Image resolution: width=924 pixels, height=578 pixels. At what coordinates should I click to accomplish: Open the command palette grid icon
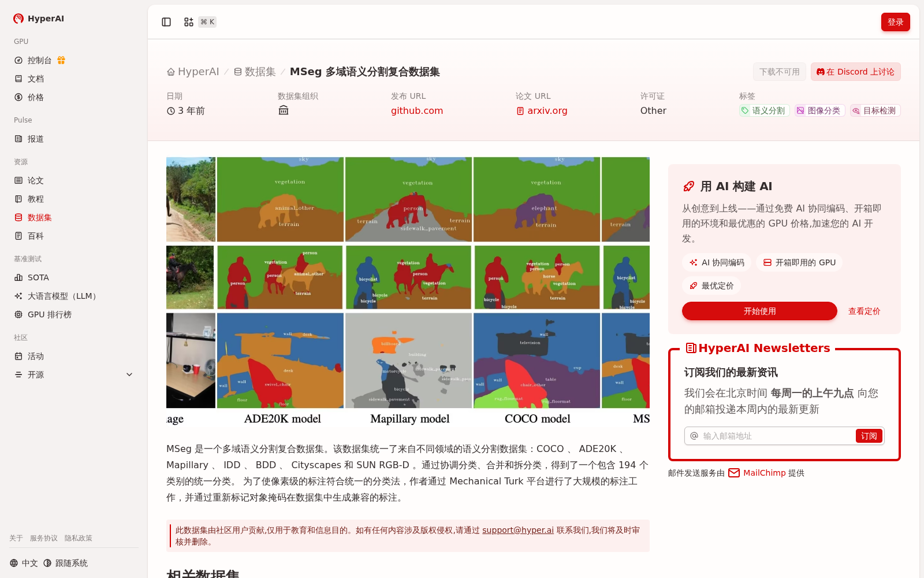tap(189, 22)
